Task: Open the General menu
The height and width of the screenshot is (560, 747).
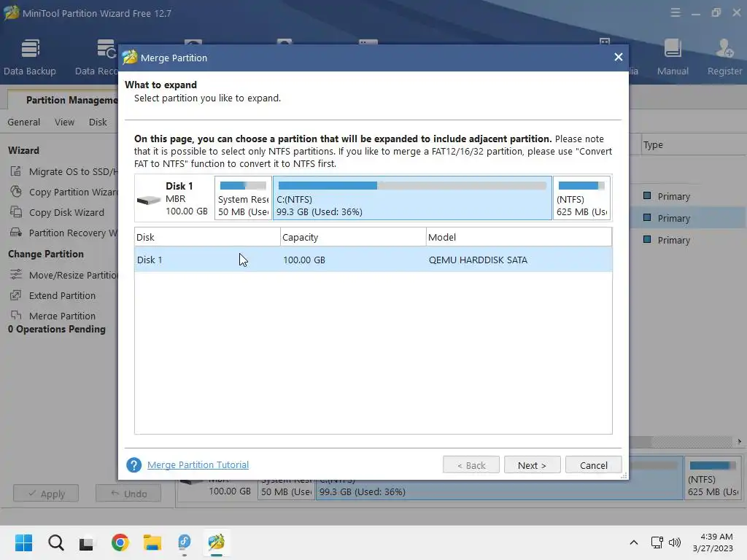Action: pyautogui.click(x=24, y=122)
